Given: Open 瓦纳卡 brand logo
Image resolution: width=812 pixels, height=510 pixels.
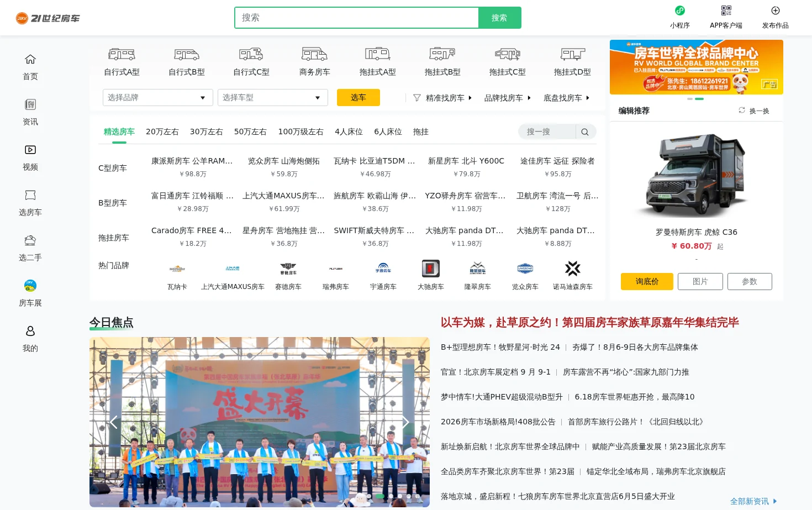Looking at the screenshot, I should pos(177,269).
